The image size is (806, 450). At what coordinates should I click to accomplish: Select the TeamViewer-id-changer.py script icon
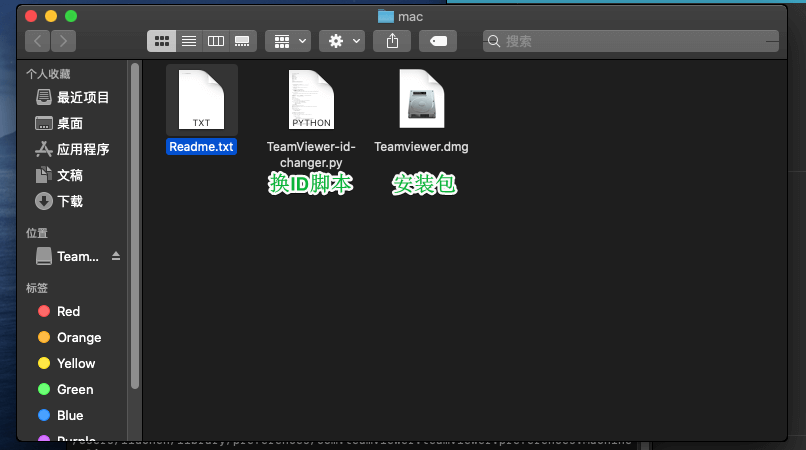[x=311, y=101]
